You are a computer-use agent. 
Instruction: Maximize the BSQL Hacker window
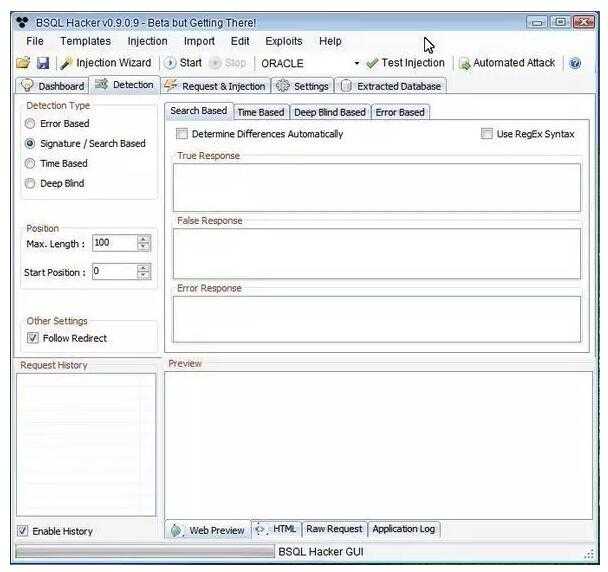tap(560, 22)
